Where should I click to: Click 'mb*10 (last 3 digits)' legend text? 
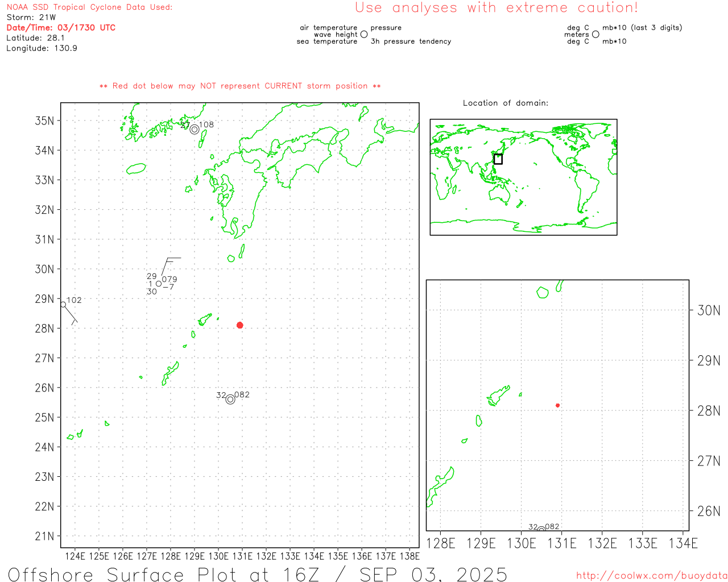642,28
